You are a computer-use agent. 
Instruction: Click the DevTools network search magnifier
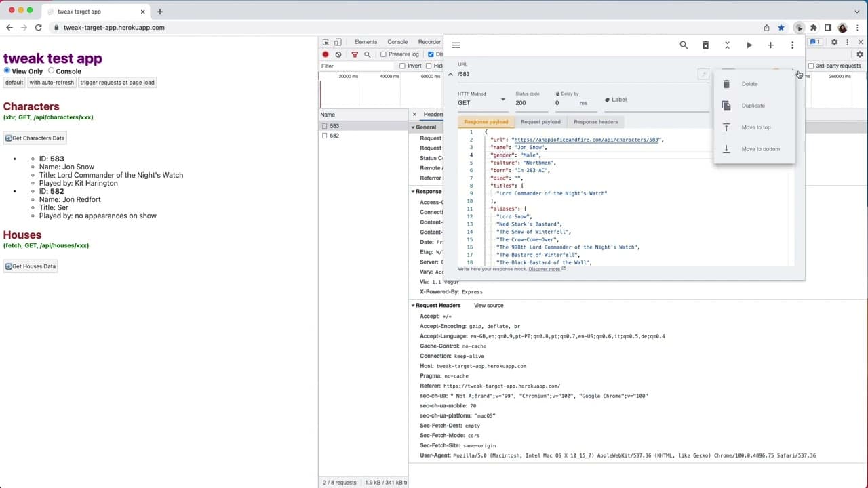[x=368, y=54]
